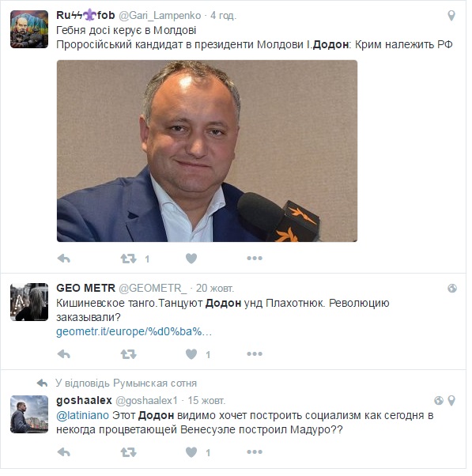The image size is (472, 476).
Task: Click the globe icon on the GEO METR tweet
Action: [x=452, y=288]
